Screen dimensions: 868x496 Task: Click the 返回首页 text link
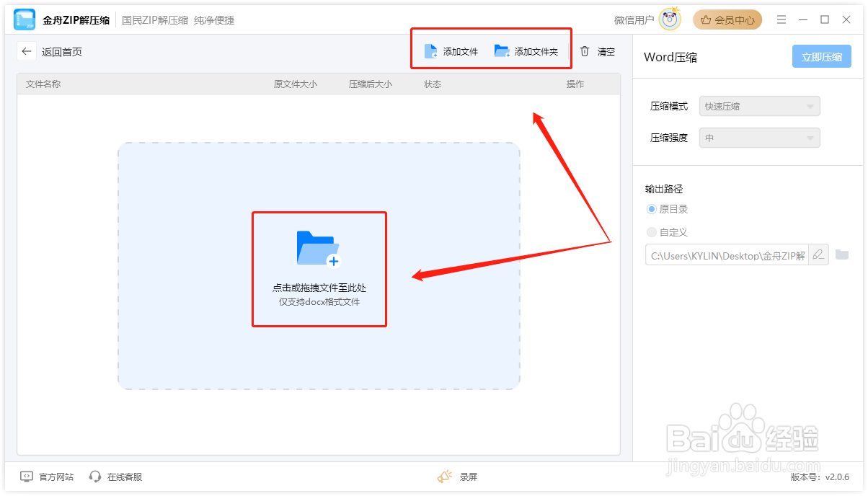tap(62, 51)
